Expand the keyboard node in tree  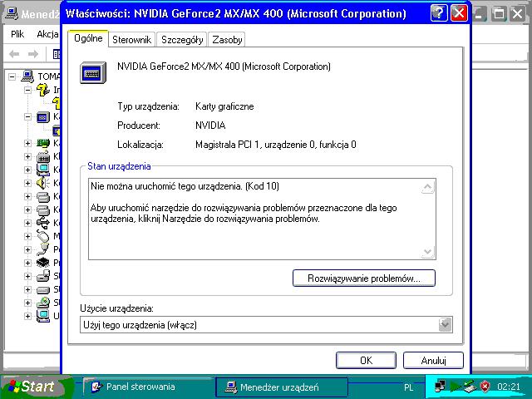[27, 156]
